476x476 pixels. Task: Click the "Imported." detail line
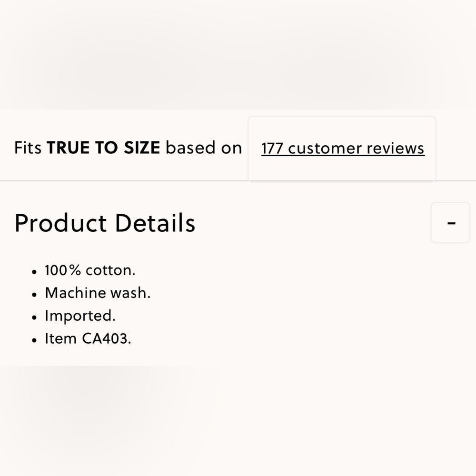pyautogui.click(x=80, y=316)
